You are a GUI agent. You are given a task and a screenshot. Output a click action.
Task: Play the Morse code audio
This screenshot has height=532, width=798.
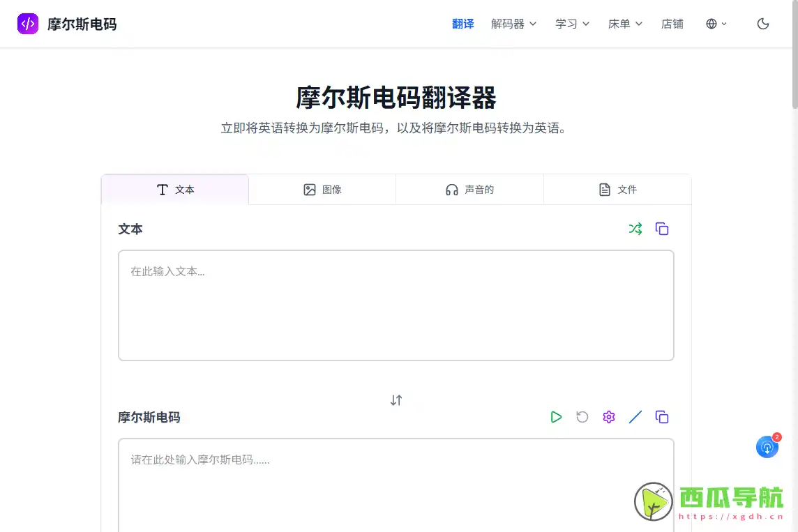coord(556,417)
